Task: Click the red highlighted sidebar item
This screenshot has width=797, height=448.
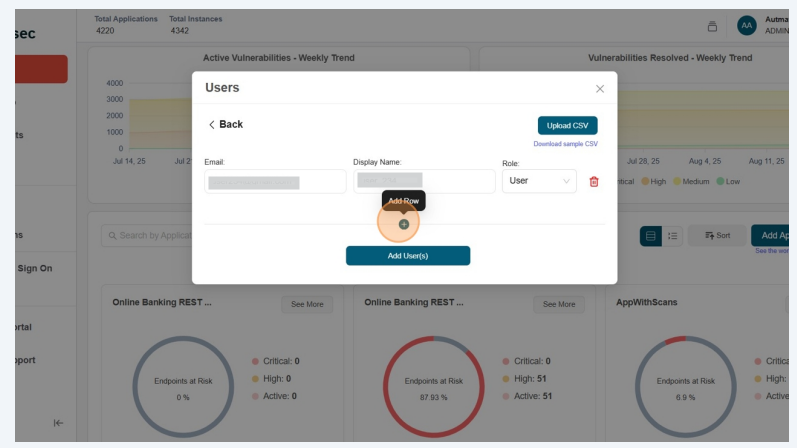Action: click(41, 69)
